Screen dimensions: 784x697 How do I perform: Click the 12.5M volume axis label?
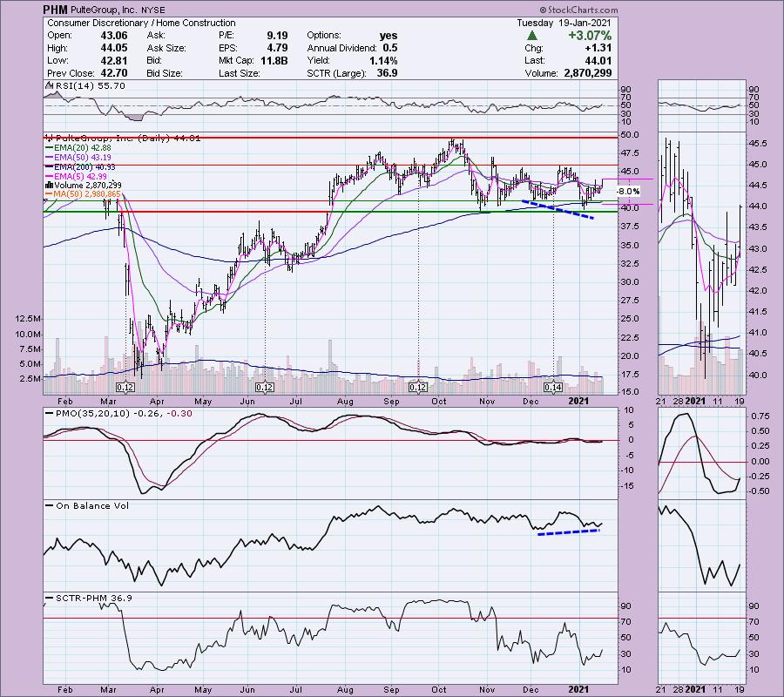(x=29, y=319)
